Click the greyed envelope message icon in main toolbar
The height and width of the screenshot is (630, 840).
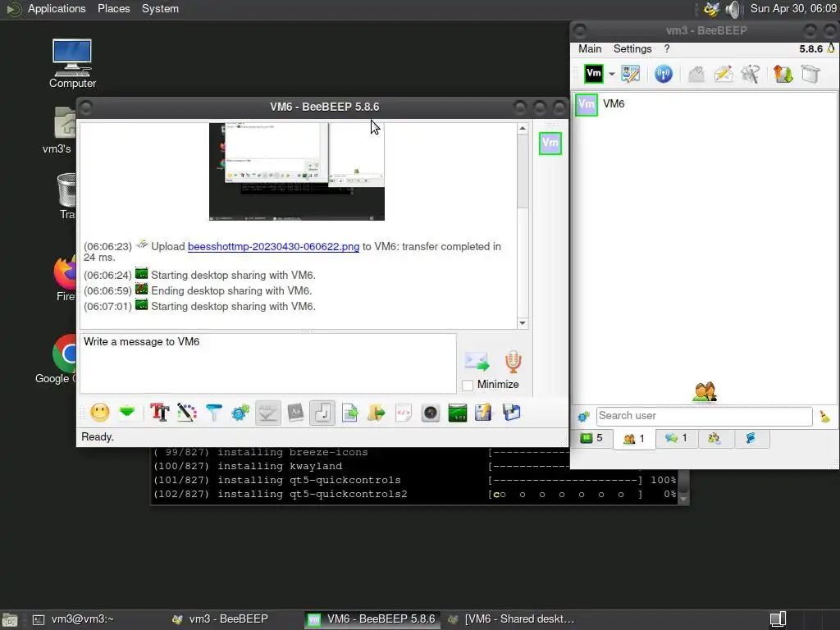(696, 73)
